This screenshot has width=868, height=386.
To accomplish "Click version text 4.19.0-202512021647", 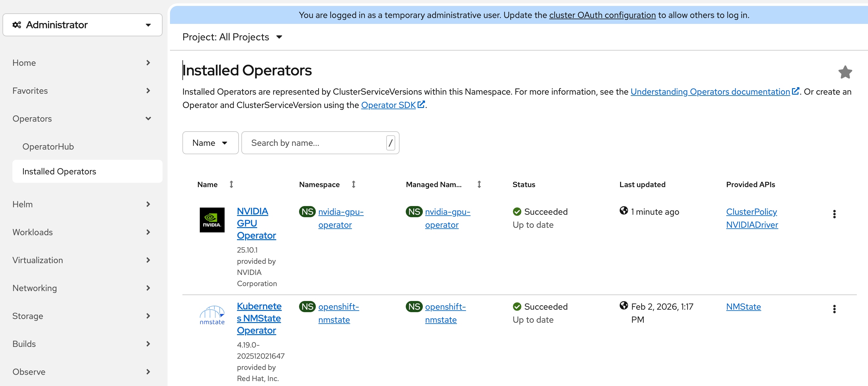I will tap(261, 350).
